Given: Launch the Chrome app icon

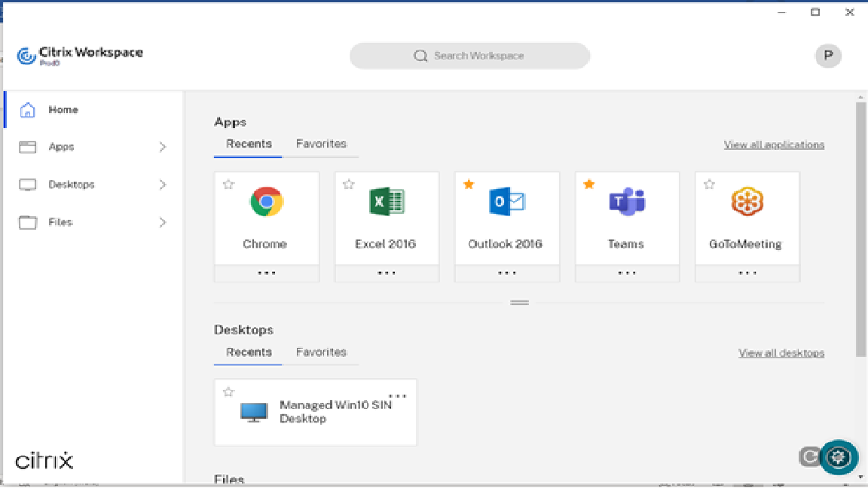Looking at the screenshot, I should [266, 202].
